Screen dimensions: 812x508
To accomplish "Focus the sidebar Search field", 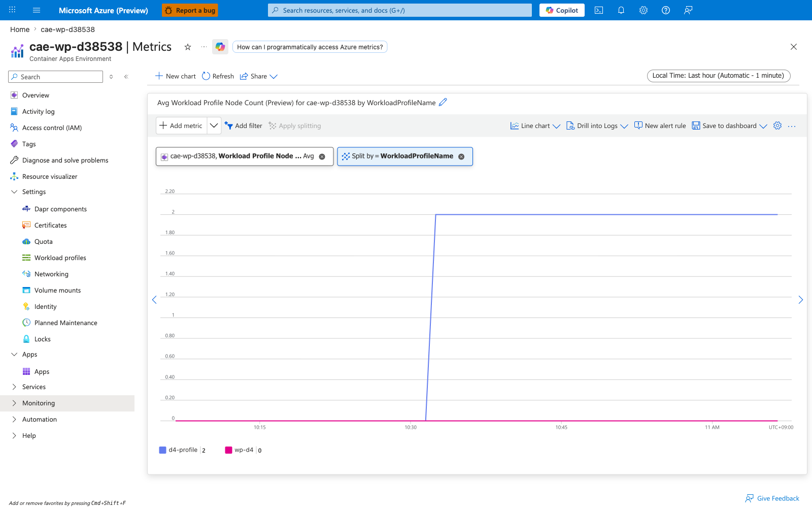I will click(56, 77).
